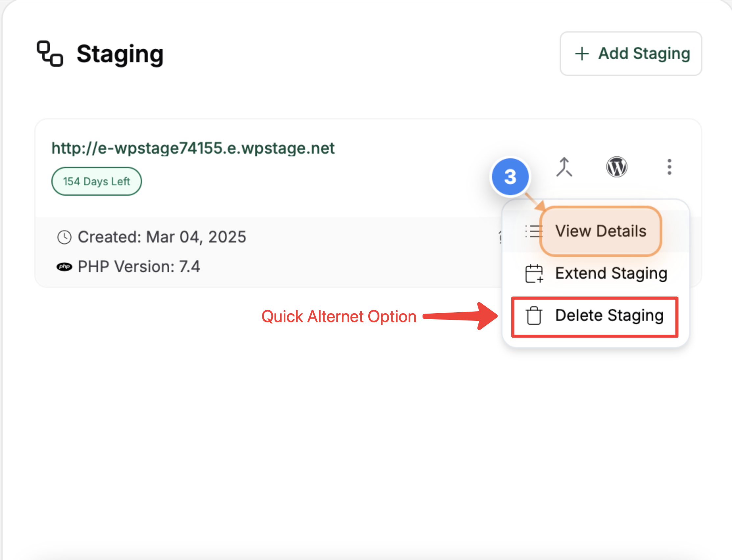The width and height of the screenshot is (732, 560).
Task: Click the Created: Mar 04, 2025 text
Action: coord(162,237)
